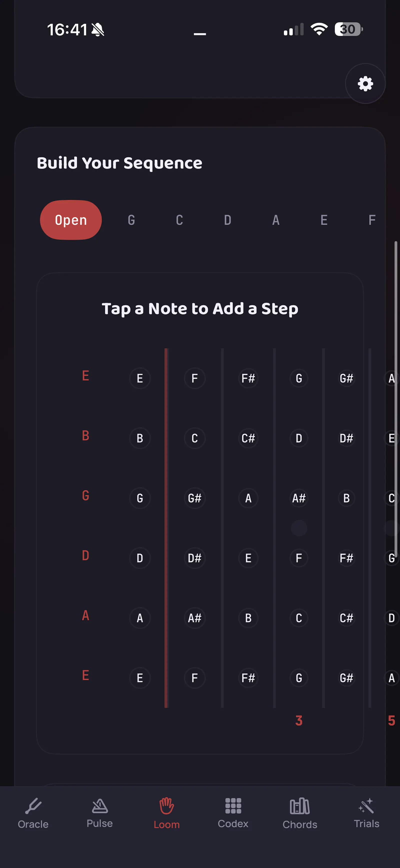Tap C# note on the A string

click(x=346, y=618)
